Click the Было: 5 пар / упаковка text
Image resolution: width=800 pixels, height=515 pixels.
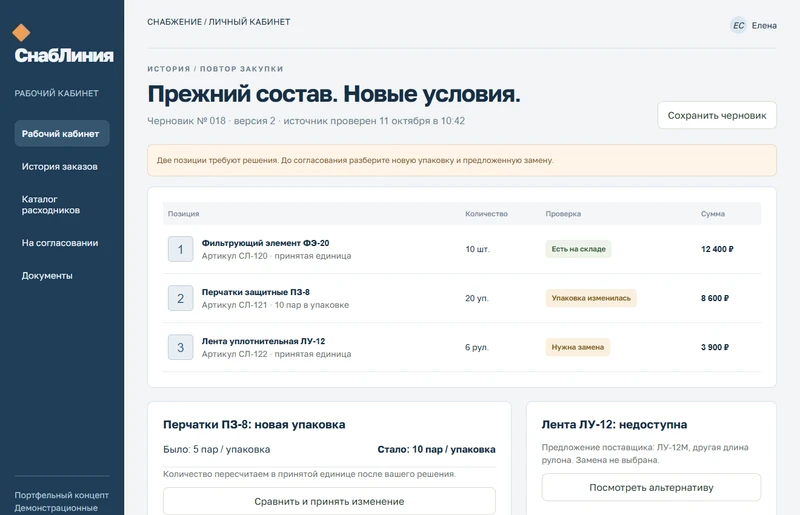pyautogui.click(x=216, y=450)
